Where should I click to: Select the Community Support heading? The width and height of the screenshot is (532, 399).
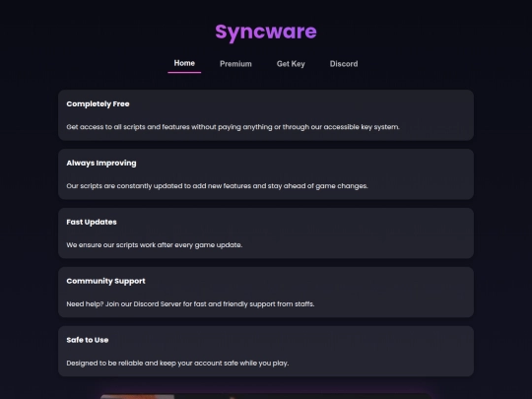[x=105, y=281]
